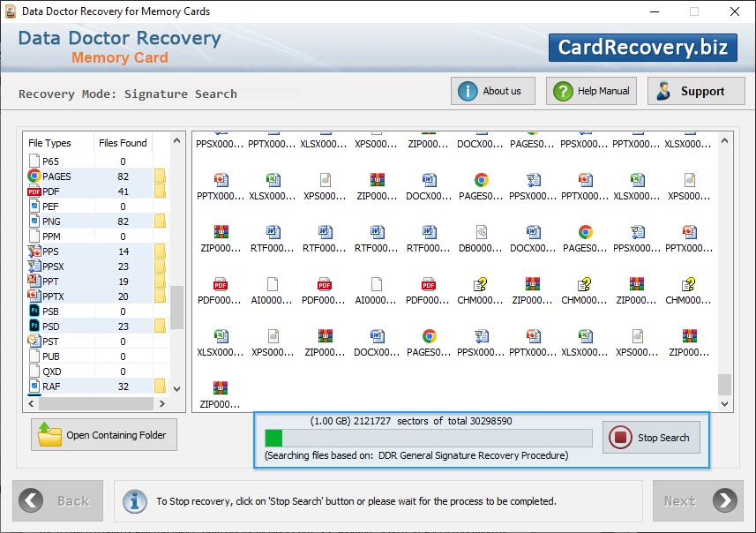Image resolution: width=756 pixels, height=533 pixels.
Task: Select the PSB Photoshop type icon
Action: pos(34,312)
